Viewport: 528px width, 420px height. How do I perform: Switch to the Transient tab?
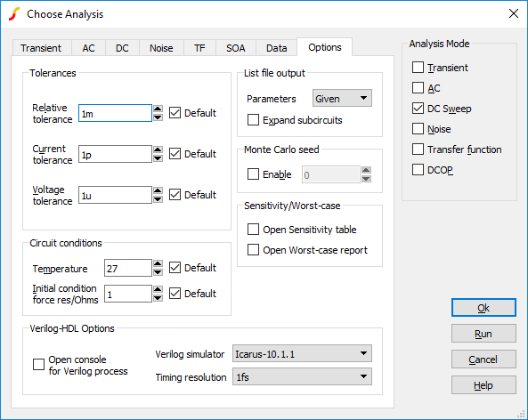point(41,48)
